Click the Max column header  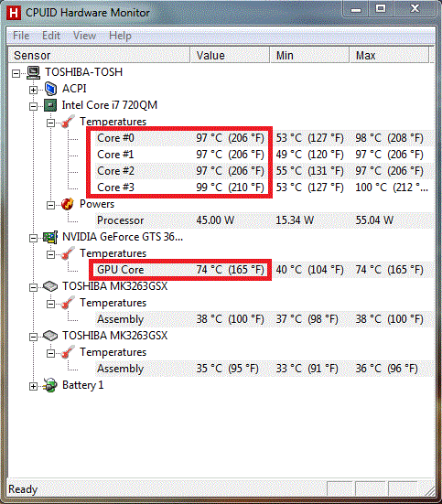click(x=389, y=55)
